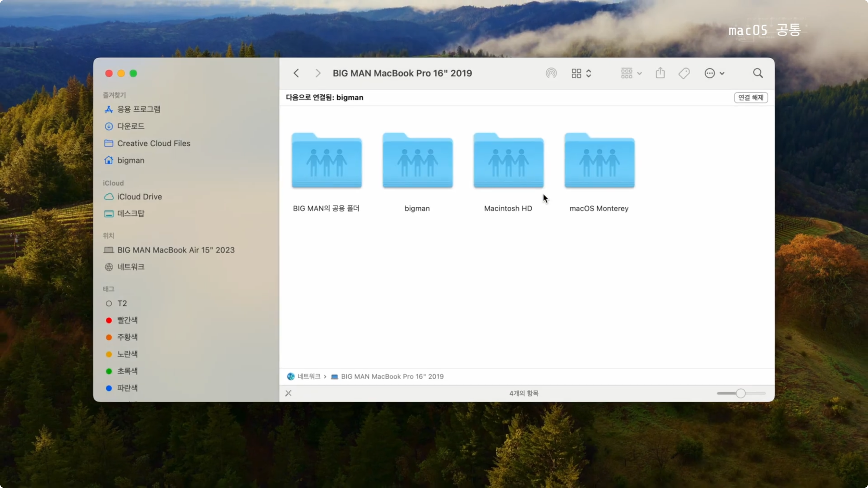Expand the group-by options dropdown

coord(631,73)
